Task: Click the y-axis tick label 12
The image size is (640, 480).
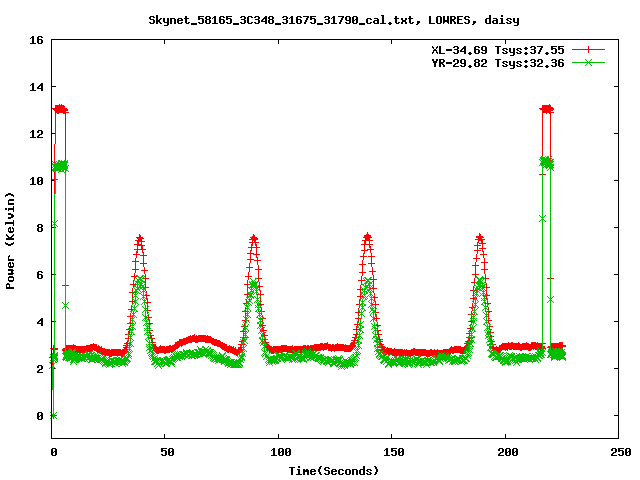Action: click(x=36, y=134)
